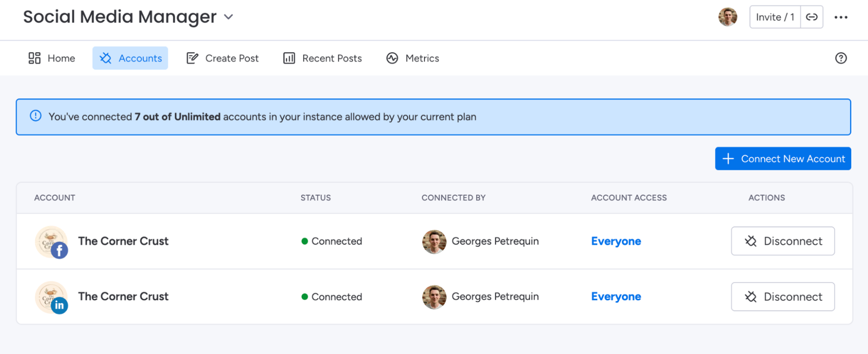This screenshot has width=868, height=354.
Task: Click Everyone access for the LinkedIn account
Action: (616, 297)
